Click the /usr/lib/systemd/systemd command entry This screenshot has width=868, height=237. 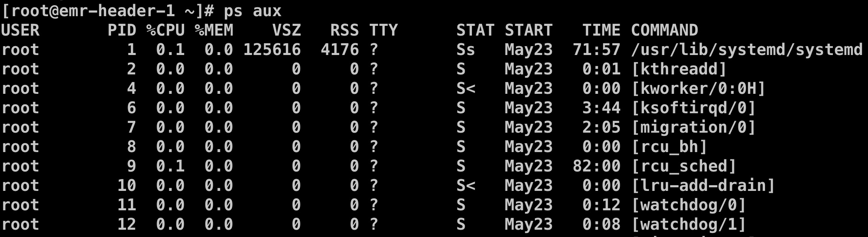coord(746,50)
